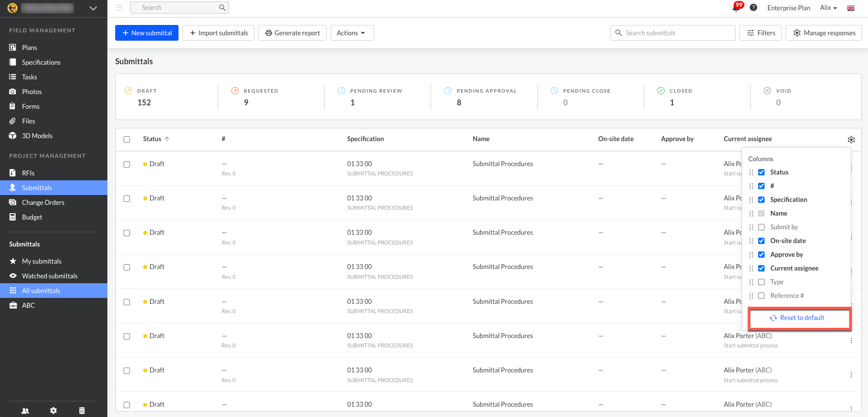This screenshot has height=417, width=868.
Task: Enable the Reference # column
Action: 762,295
